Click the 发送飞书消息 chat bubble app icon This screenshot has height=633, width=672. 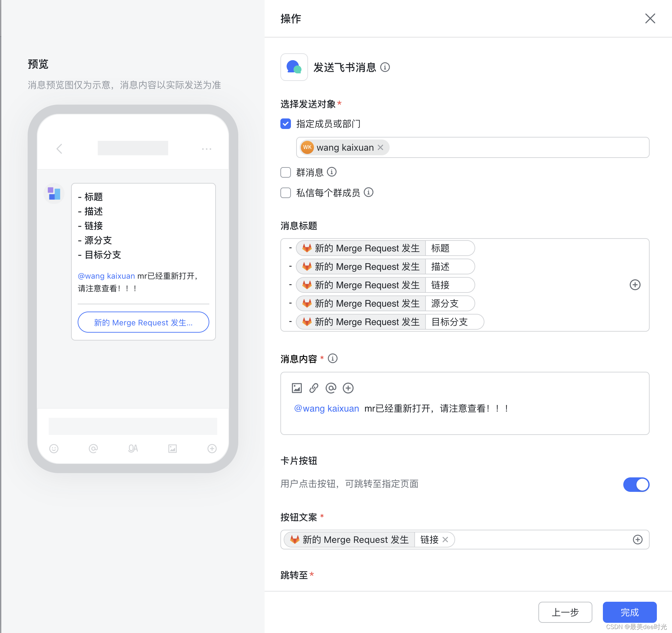coord(294,67)
